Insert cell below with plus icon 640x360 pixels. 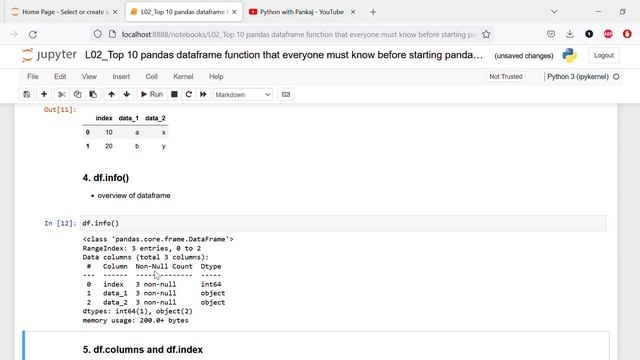pyautogui.click(x=44, y=94)
